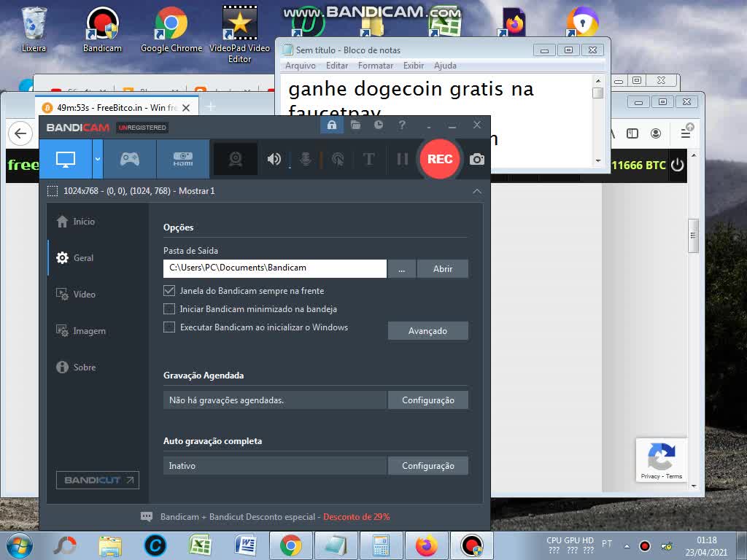Open Gravação Agendada Configuração button
This screenshot has height=560, width=747.
[x=427, y=400]
